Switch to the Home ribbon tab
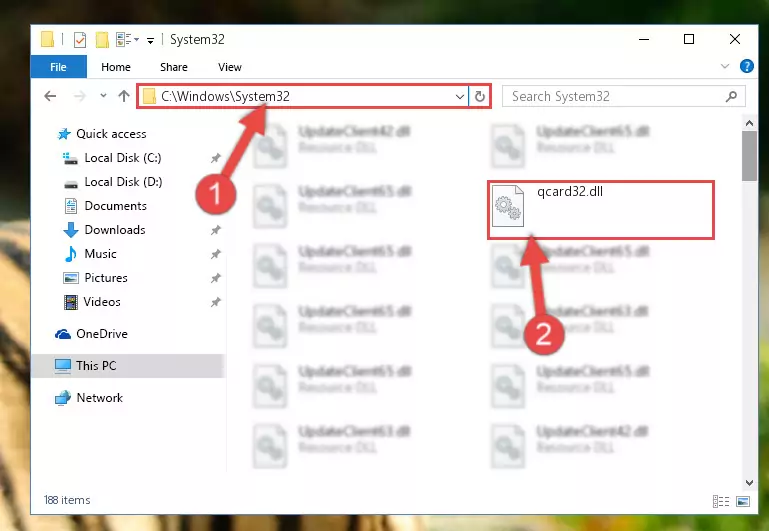This screenshot has height=531, width=769. [x=116, y=67]
